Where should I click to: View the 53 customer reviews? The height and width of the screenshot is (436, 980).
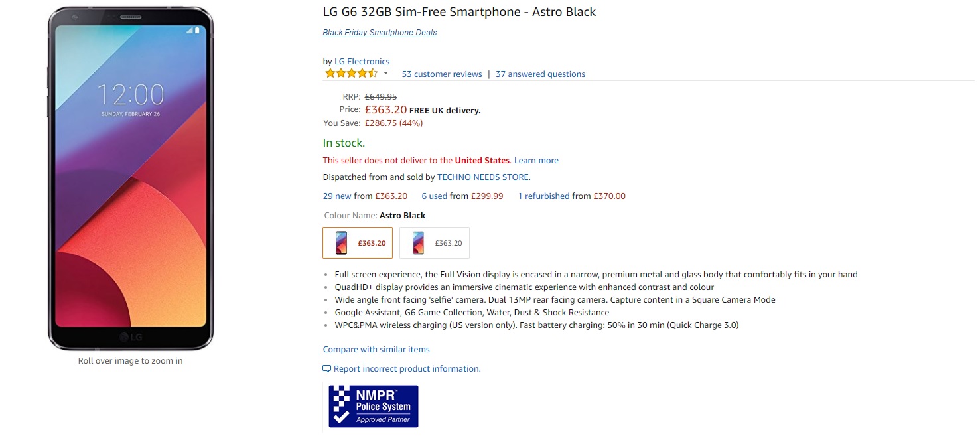(442, 74)
